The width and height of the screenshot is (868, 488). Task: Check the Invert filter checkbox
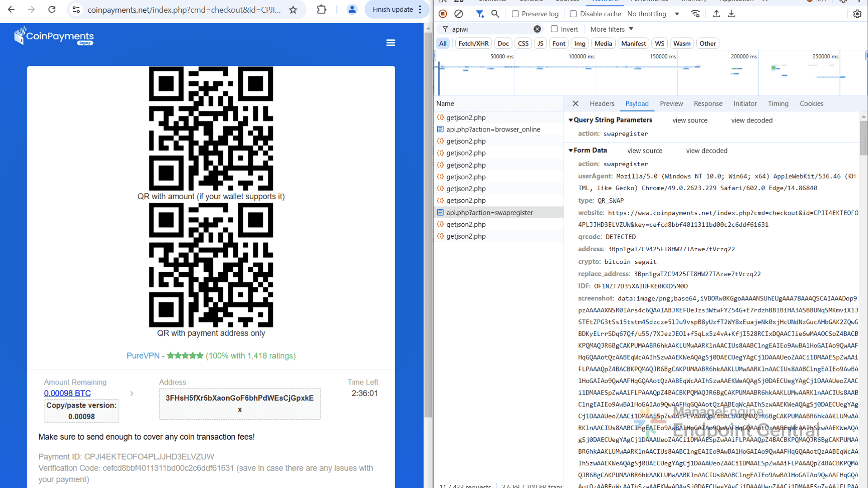pos(554,29)
